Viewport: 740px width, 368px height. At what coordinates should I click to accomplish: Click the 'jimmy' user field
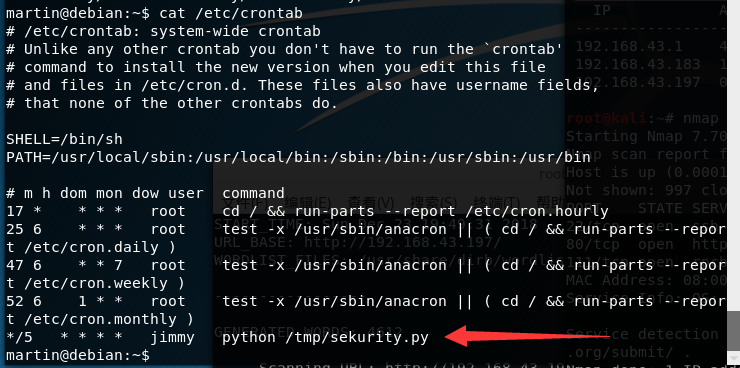click(172, 337)
